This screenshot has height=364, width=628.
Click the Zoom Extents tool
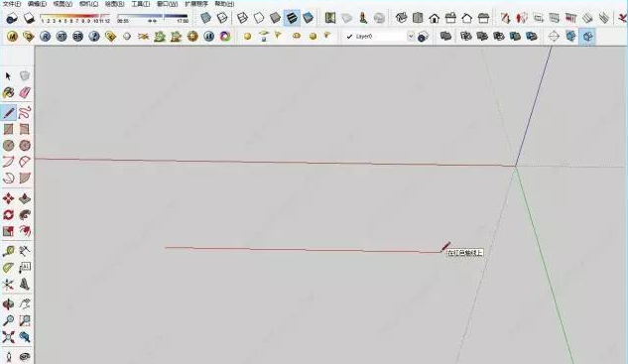point(8,337)
